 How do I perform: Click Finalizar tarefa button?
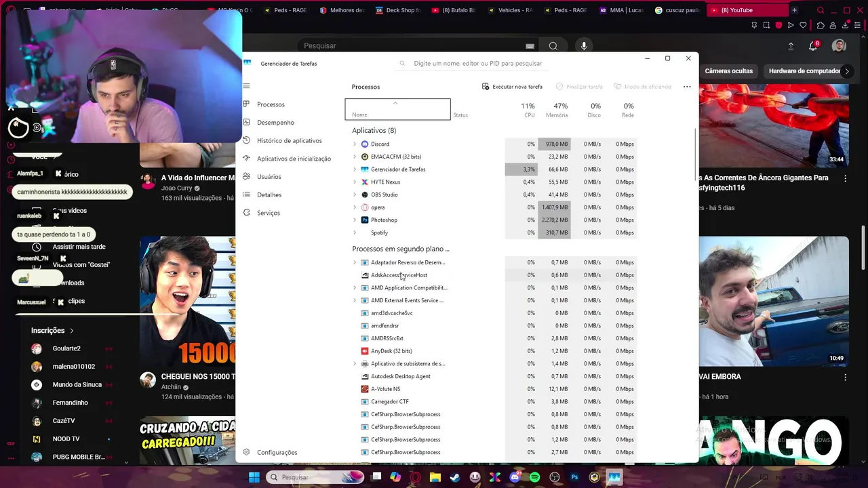coord(579,87)
